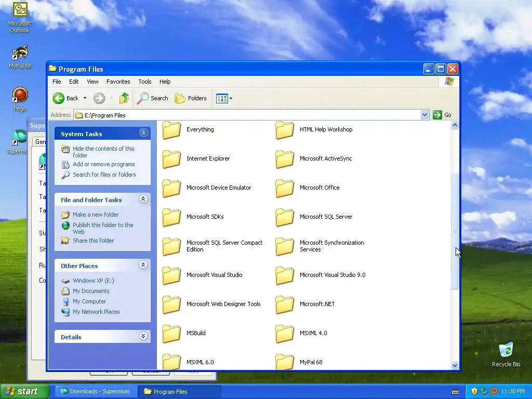
Task: Click the vertical scrollbar thumb
Action: coord(455,231)
